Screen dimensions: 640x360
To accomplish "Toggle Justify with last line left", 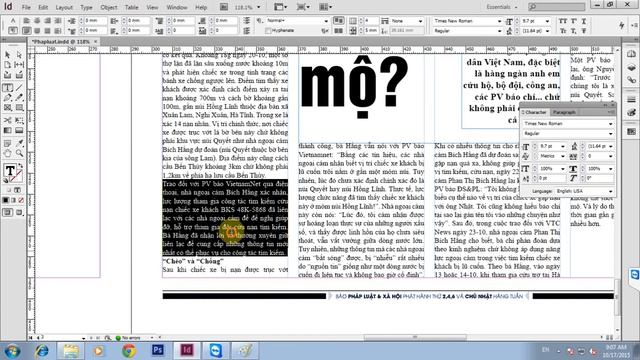I will coord(27,31).
